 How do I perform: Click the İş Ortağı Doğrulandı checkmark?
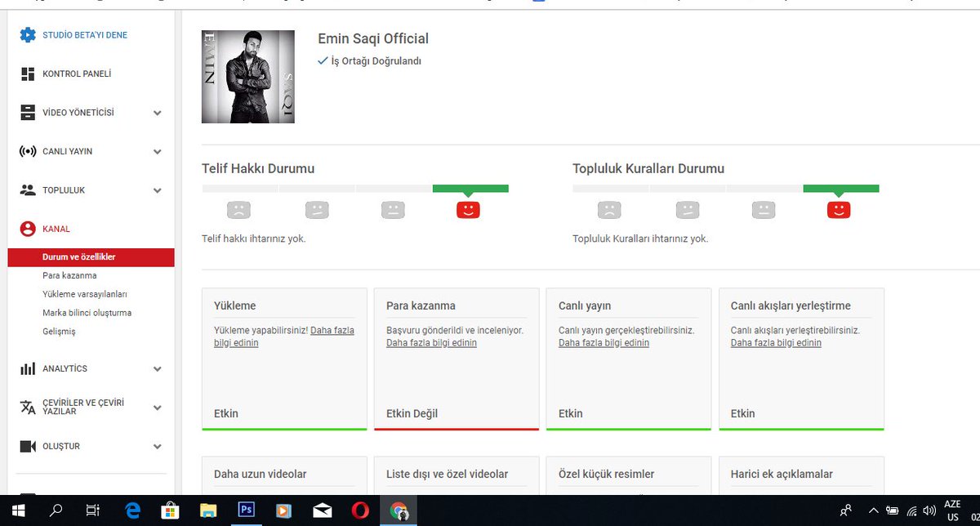click(323, 60)
